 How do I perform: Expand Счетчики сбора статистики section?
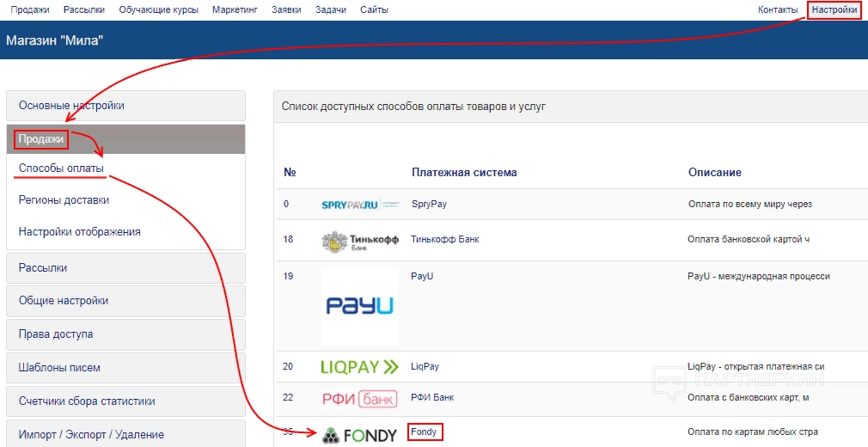click(x=125, y=401)
